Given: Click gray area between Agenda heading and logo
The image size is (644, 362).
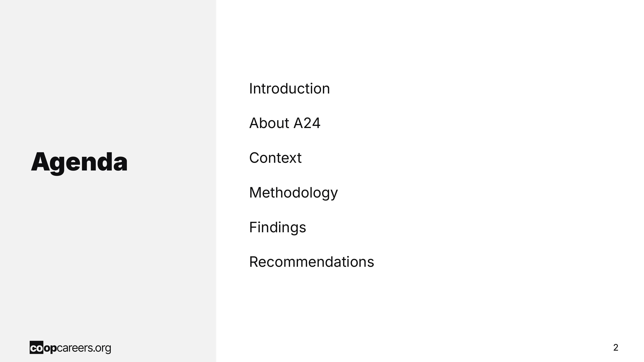Looking at the screenshot, I should click(x=108, y=257).
